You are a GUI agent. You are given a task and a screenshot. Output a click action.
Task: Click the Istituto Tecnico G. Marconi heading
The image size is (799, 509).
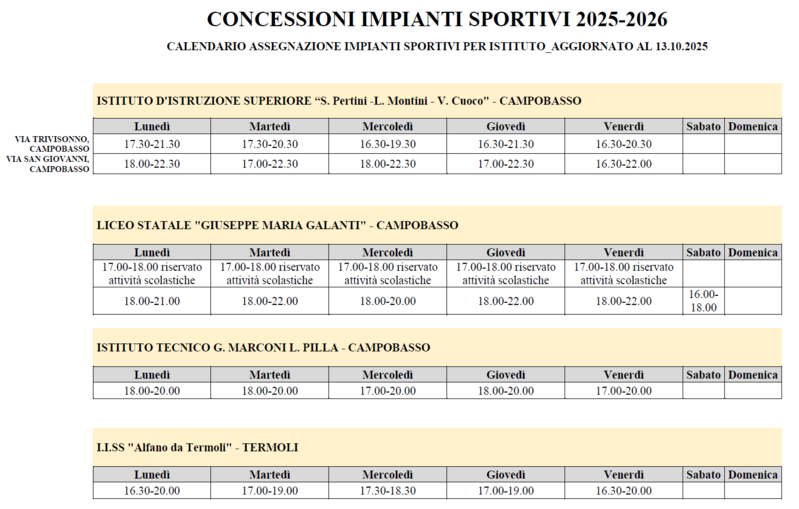(263, 348)
